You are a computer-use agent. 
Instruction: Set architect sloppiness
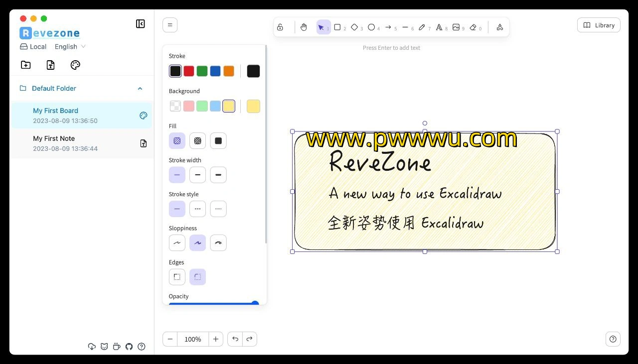[x=177, y=243]
